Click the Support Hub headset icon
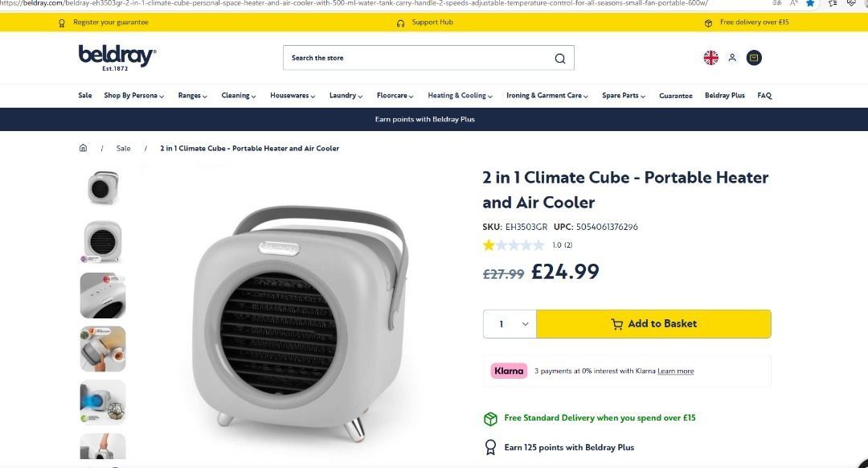Screen dimensions: 868x468 coord(400,23)
